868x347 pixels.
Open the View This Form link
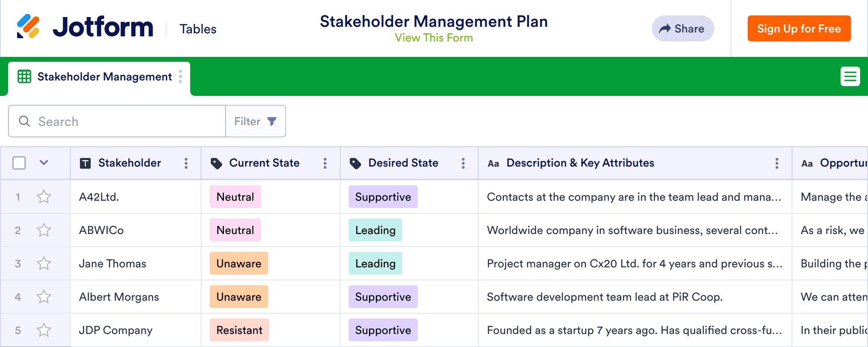[x=434, y=38]
